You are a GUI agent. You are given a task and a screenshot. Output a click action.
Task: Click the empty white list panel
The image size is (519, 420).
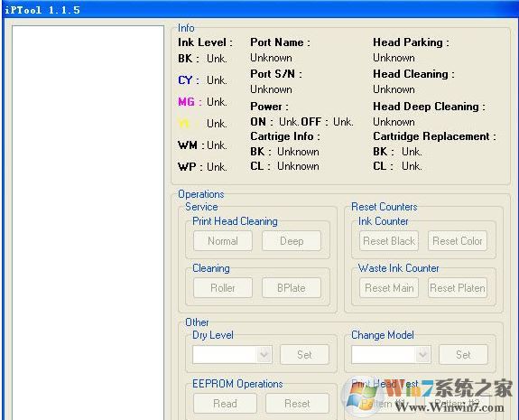[x=88, y=222]
